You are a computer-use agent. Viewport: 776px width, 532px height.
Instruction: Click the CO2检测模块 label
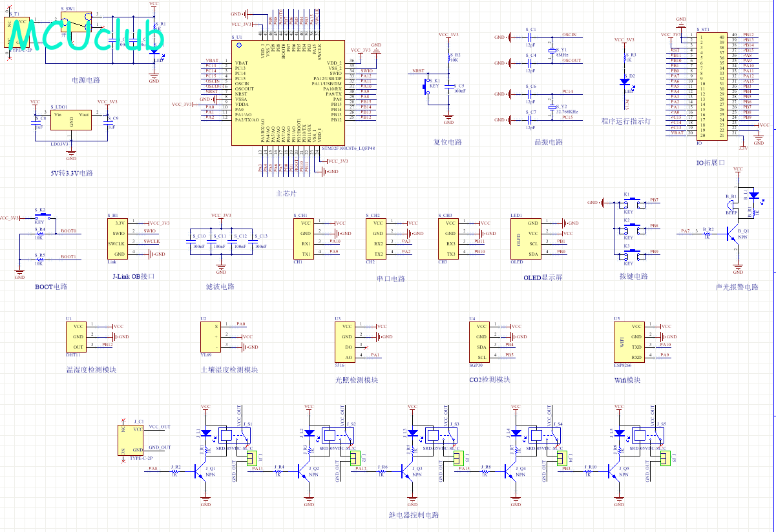pos(490,380)
